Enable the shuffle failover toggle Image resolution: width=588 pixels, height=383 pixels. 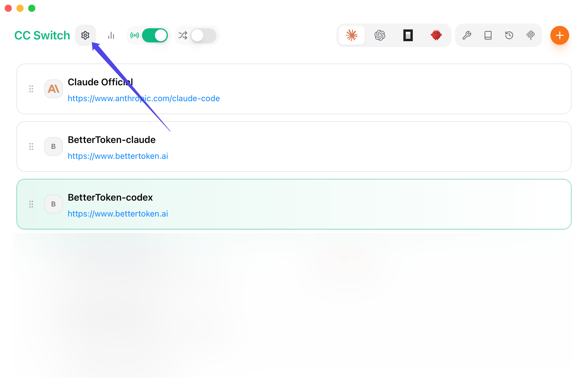[203, 35]
